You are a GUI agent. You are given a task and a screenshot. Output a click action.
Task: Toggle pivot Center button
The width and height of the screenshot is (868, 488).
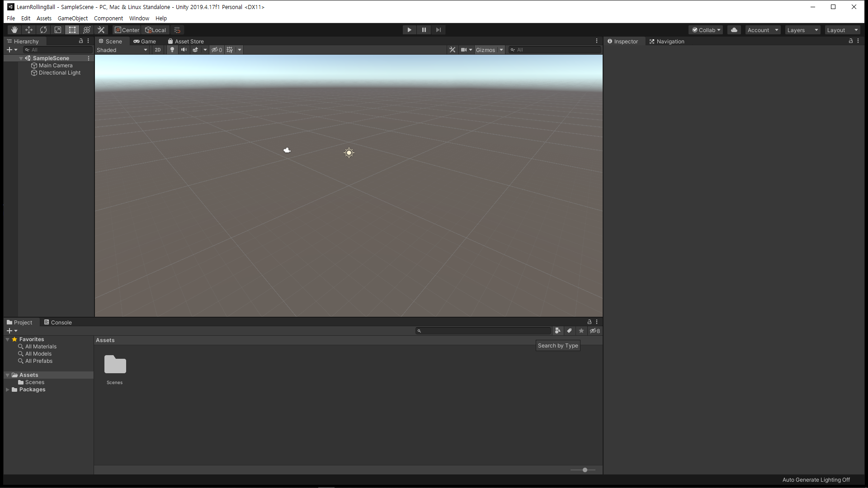tap(127, 30)
